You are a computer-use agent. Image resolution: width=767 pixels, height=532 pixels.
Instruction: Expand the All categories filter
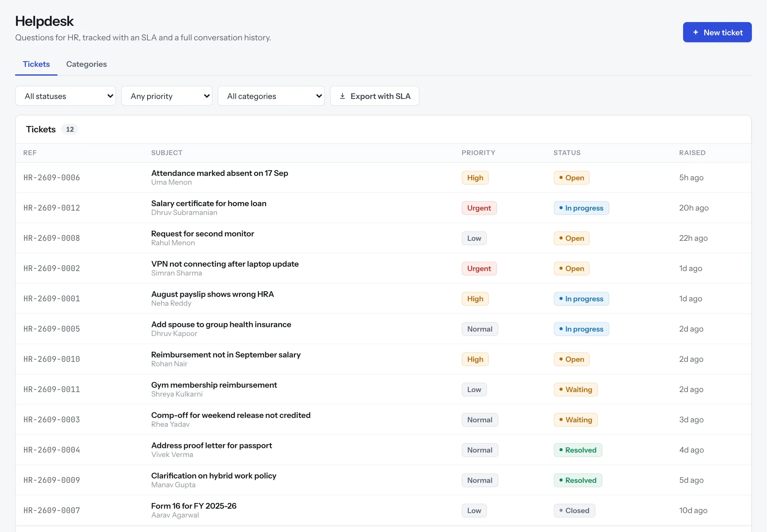pyautogui.click(x=271, y=96)
